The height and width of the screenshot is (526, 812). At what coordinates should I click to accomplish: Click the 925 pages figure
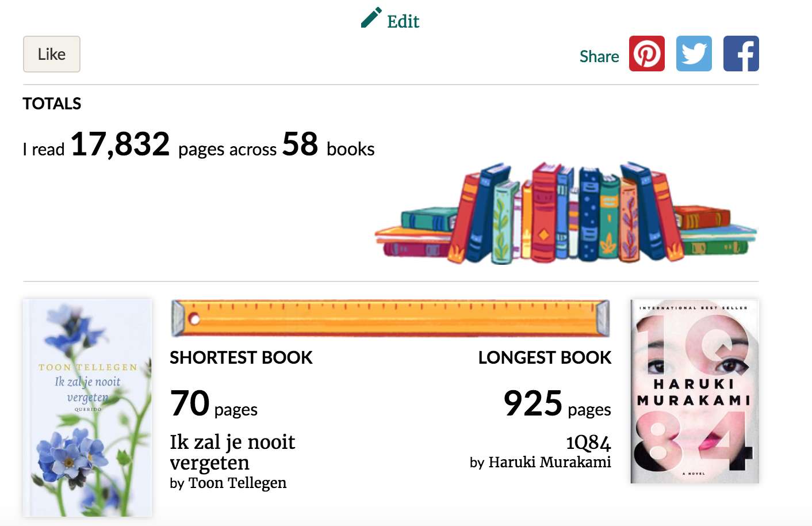[x=557, y=403]
